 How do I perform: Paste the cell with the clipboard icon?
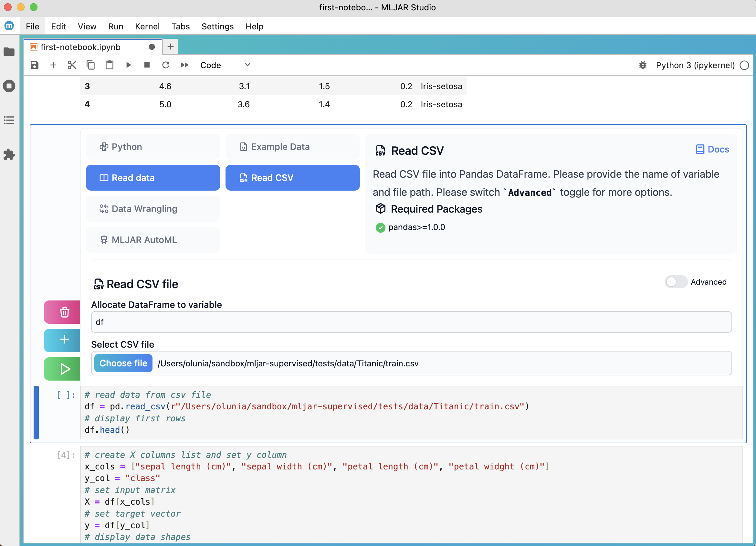(109, 65)
